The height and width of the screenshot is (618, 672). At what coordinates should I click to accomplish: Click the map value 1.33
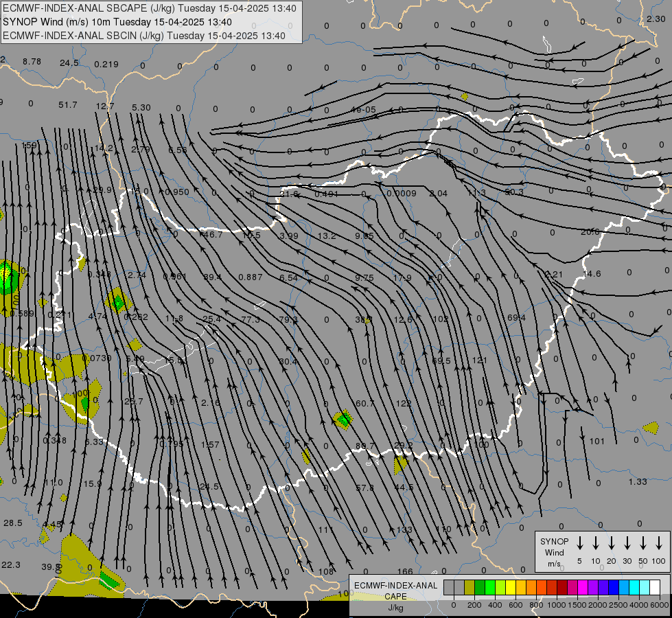tap(638, 481)
